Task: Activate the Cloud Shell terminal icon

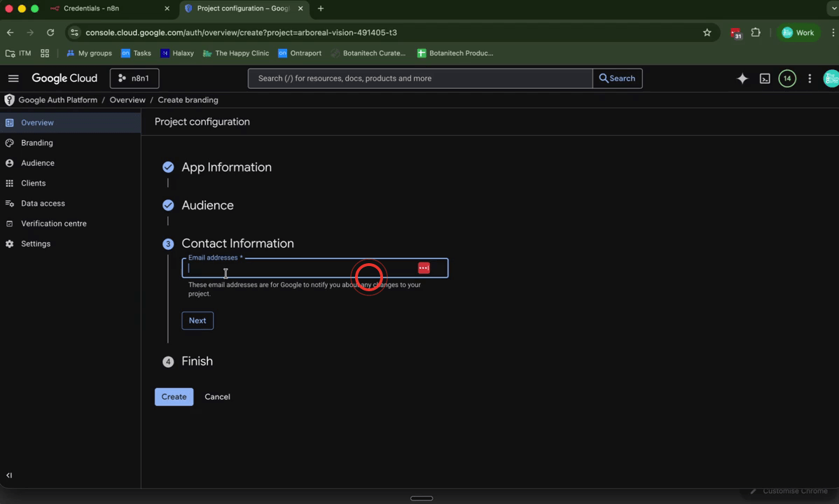Action: point(765,78)
